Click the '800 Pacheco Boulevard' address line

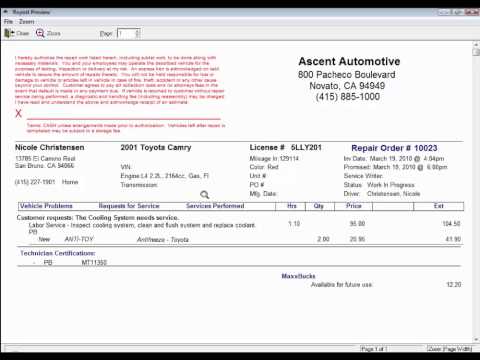(347, 75)
